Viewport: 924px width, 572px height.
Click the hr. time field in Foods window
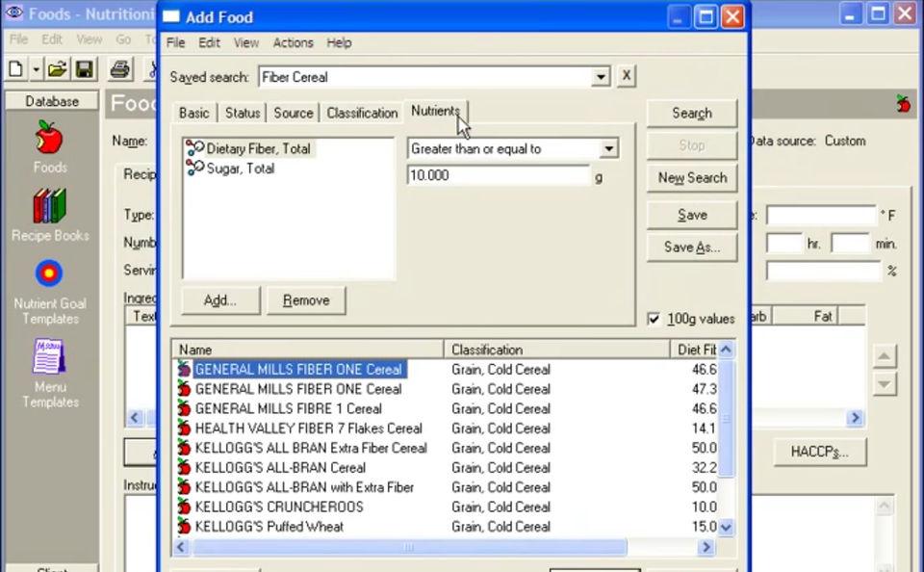(x=784, y=243)
